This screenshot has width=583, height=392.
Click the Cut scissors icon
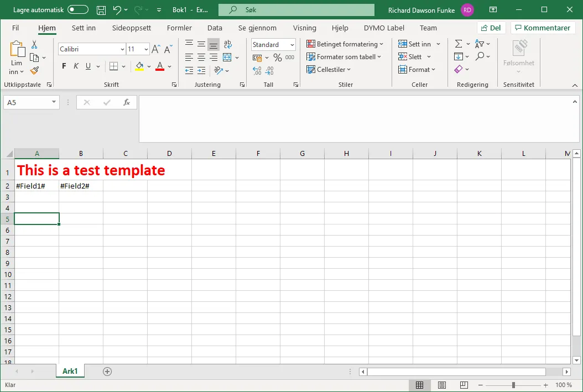tap(34, 45)
